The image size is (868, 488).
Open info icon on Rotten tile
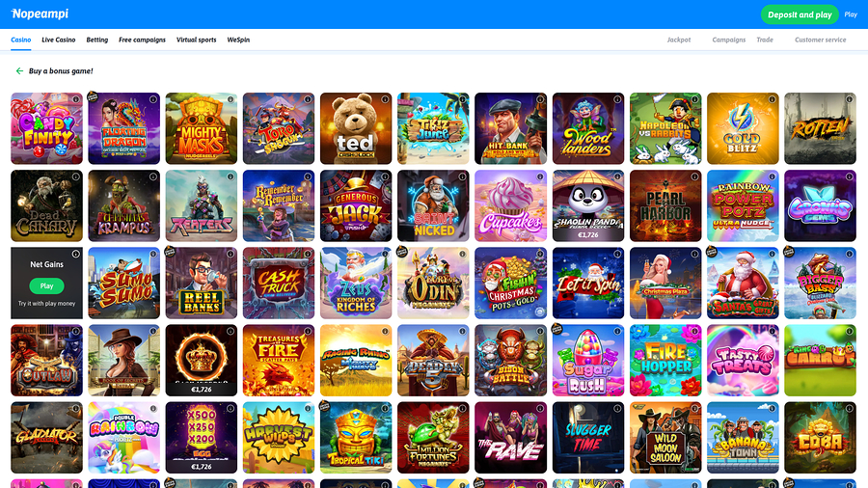[849, 99]
